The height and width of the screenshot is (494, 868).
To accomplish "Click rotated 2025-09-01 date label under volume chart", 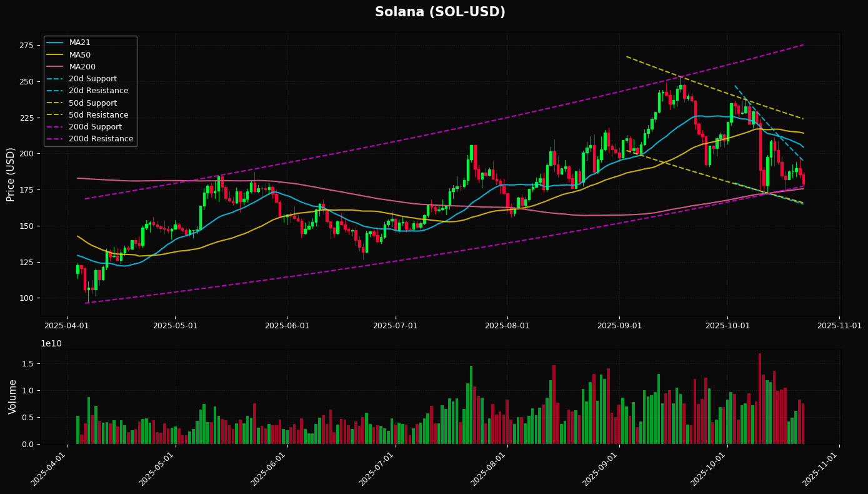I will point(599,467).
